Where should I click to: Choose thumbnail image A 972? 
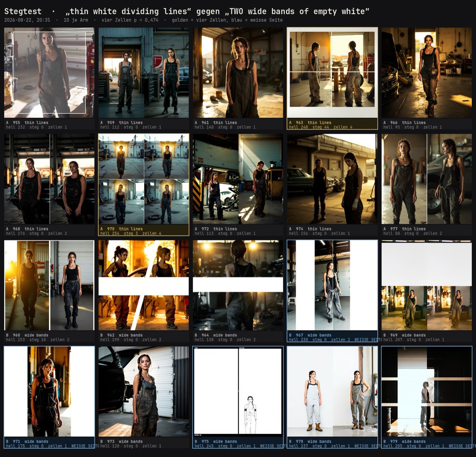(238, 179)
